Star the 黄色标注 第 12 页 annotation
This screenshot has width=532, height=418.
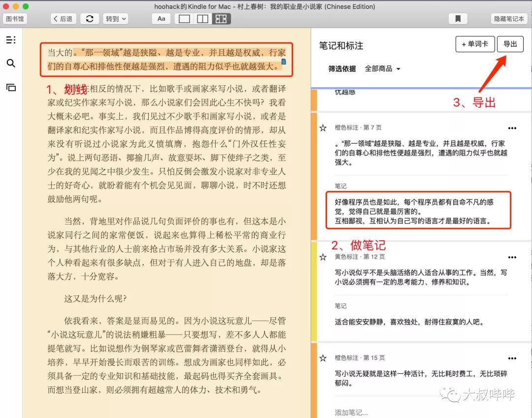point(323,257)
